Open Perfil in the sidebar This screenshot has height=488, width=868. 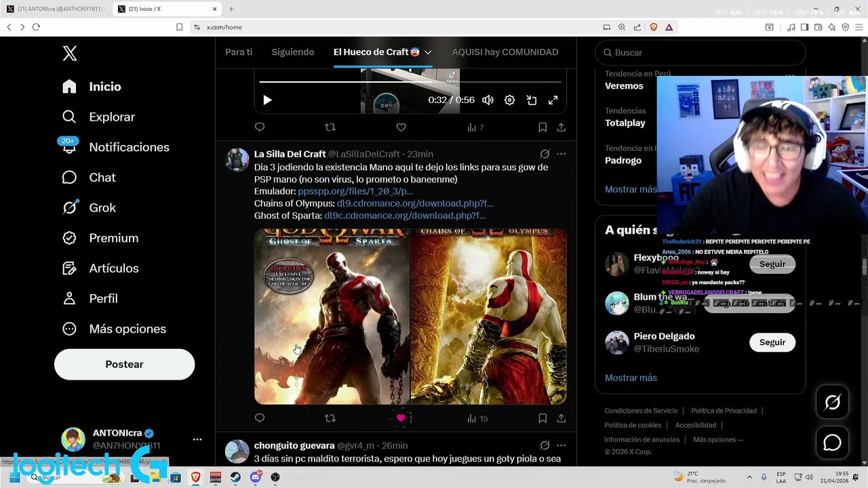coord(89,298)
